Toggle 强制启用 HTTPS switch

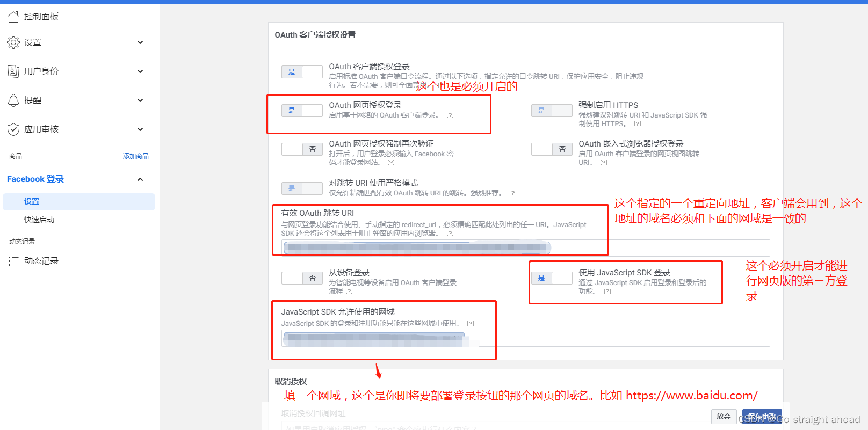point(552,111)
